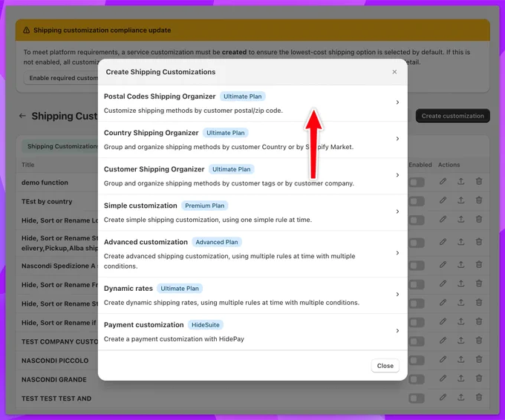This screenshot has width=505, height=420.
Task: Edit the TEST TEST TEST AND row
Action: point(443,398)
